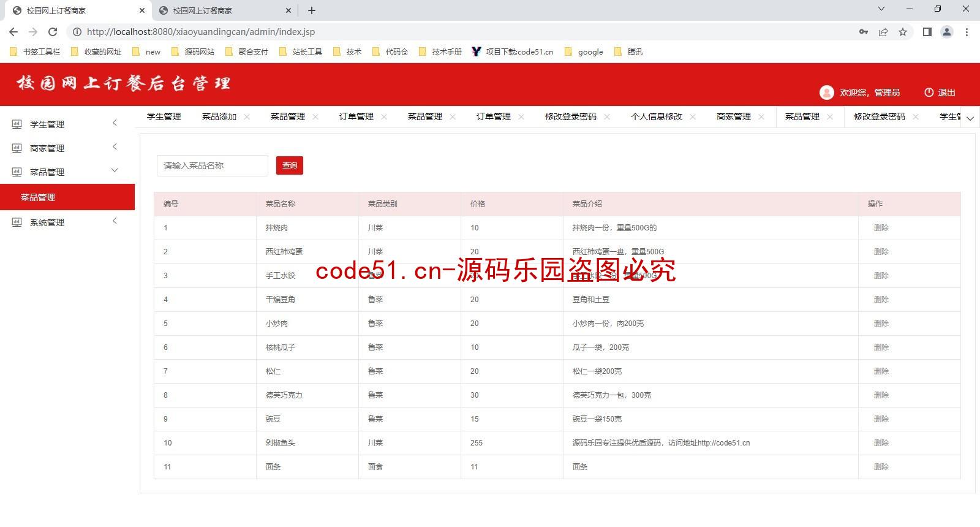Close the first 修改登录密码 tab via its x
The image size is (980, 527).
pyautogui.click(x=607, y=116)
